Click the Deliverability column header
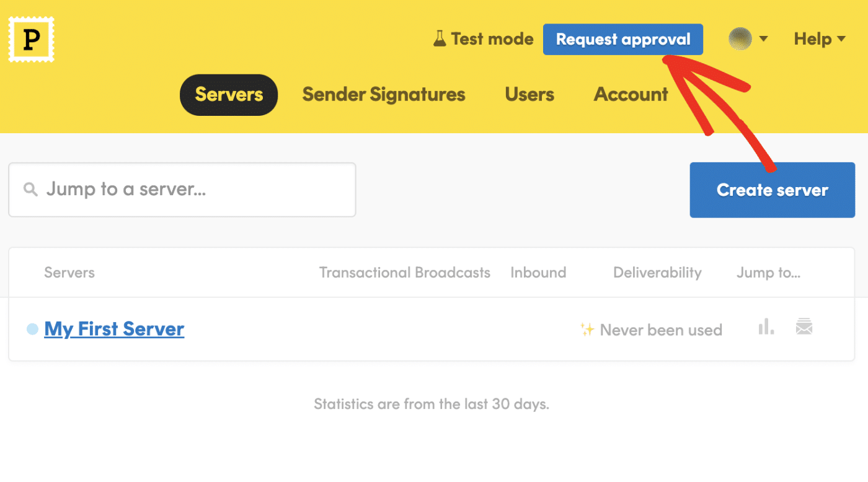This screenshot has width=868, height=482. tap(657, 272)
